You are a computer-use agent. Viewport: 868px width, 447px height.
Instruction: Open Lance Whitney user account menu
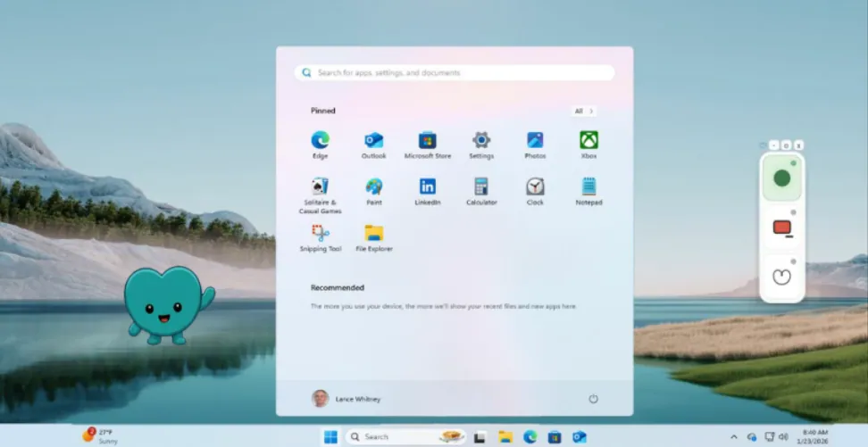[x=346, y=398]
